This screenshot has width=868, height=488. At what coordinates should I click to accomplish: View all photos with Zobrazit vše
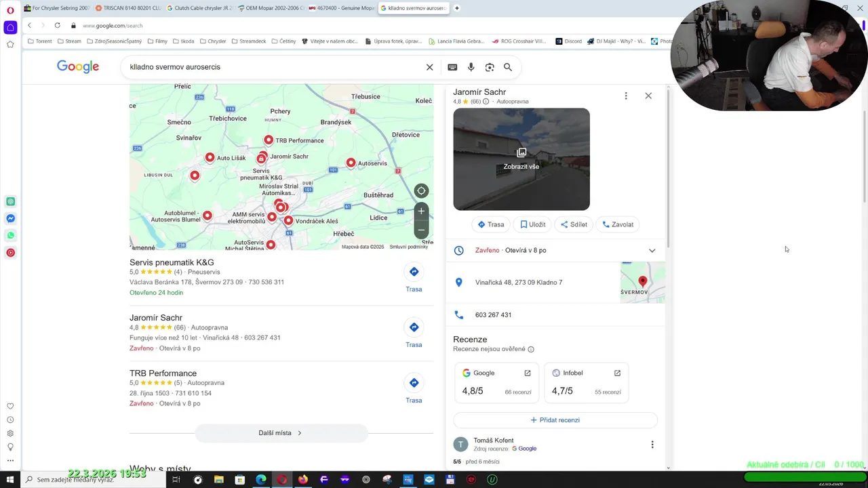pos(521,159)
